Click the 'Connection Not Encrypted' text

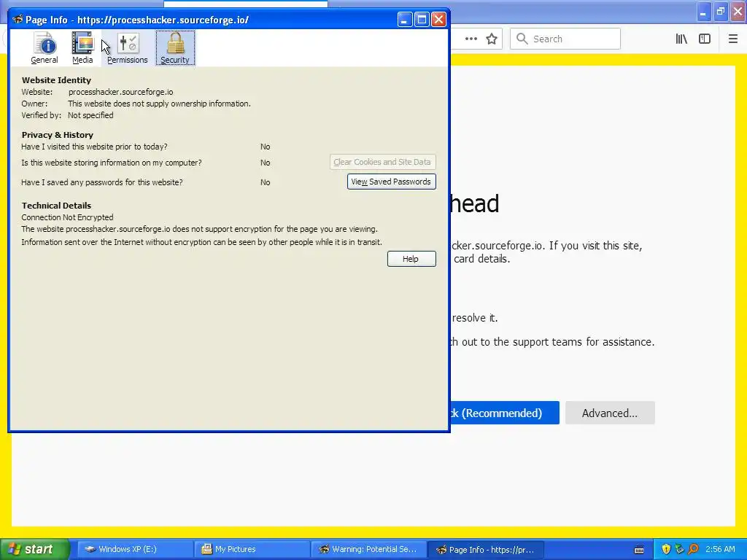coord(67,217)
